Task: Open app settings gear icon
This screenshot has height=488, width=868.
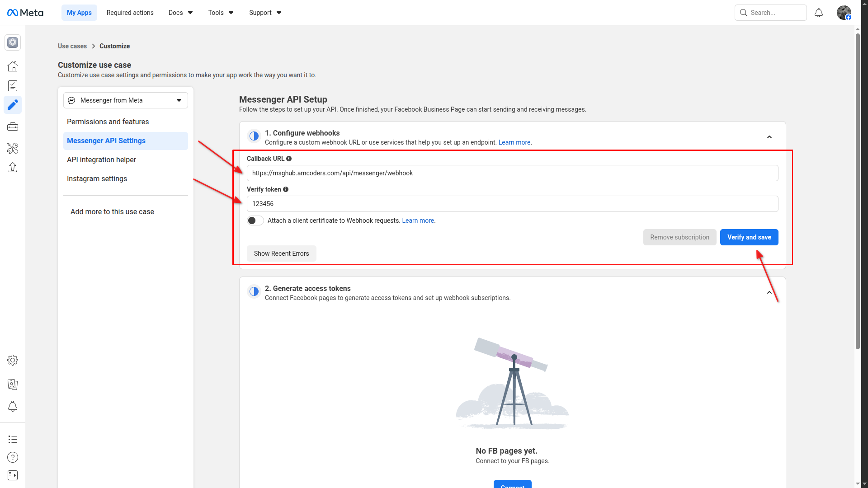Action: click(x=13, y=360)
